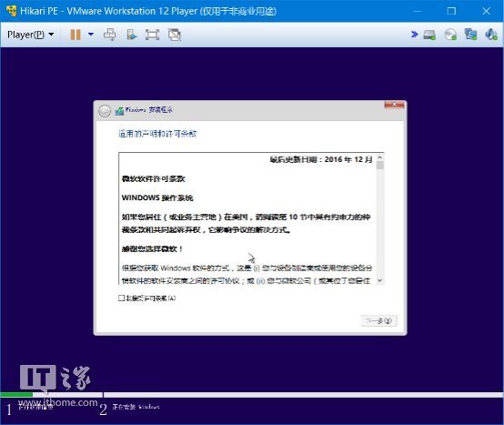Click the Next button in setup dialog
The image size is (504, 425).
coord(379,320)
